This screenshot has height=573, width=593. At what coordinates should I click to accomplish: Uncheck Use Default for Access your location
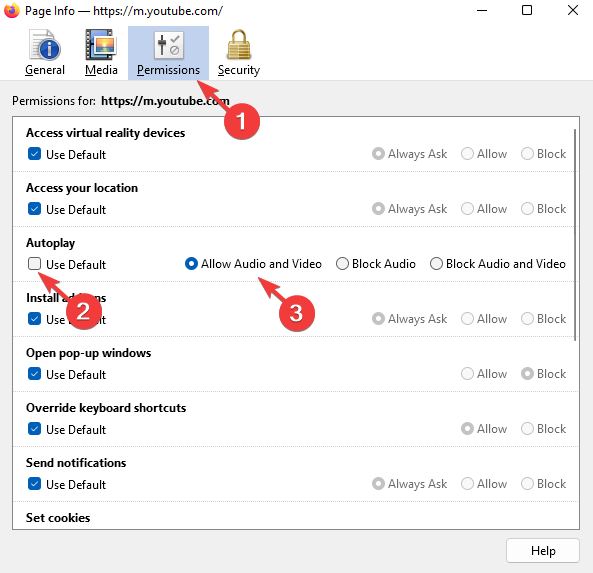click(x=34, y=209)
